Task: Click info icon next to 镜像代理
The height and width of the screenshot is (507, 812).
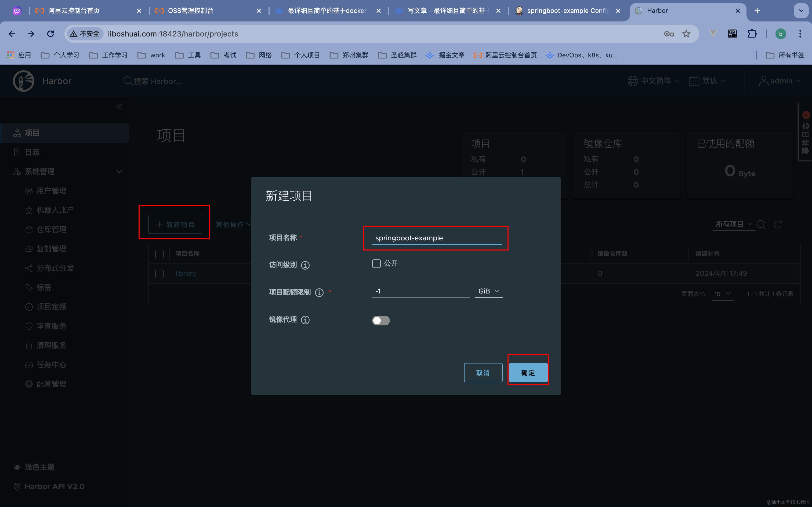Action: 305,320
